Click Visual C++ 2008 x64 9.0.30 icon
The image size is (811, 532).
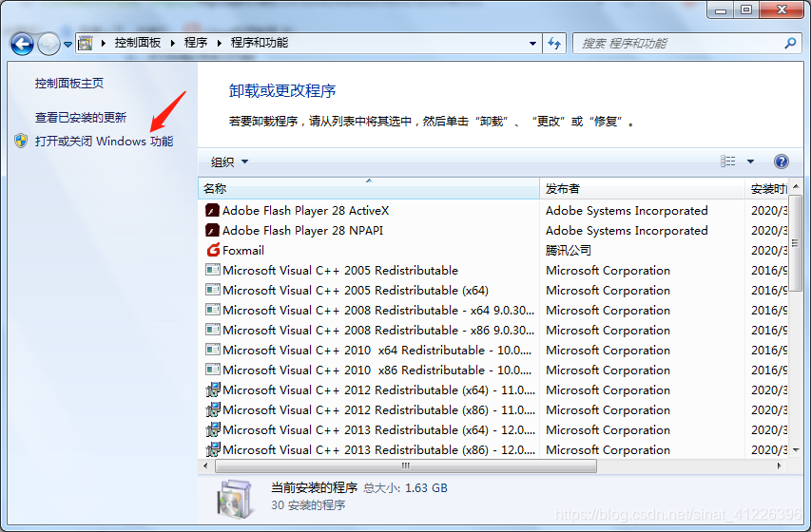point(213,310)
